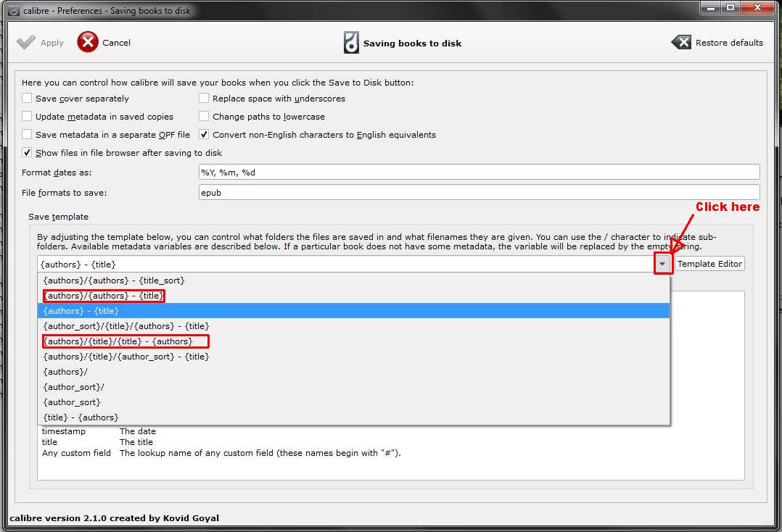Click the Cancel button label
The width and height of the screenshot is (782, 532).
tap(116, 43)
